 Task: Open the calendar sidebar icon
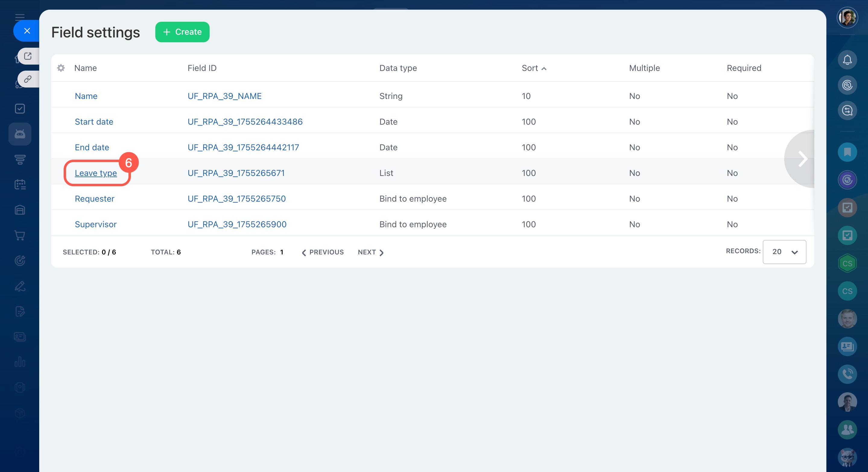tap(20, 184)
